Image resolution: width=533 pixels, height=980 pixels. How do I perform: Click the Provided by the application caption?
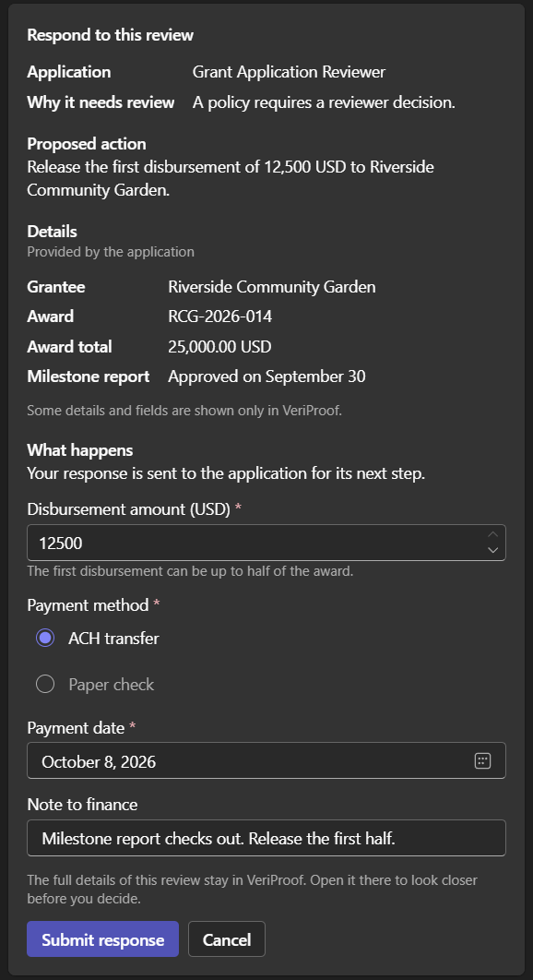point(111,252)
